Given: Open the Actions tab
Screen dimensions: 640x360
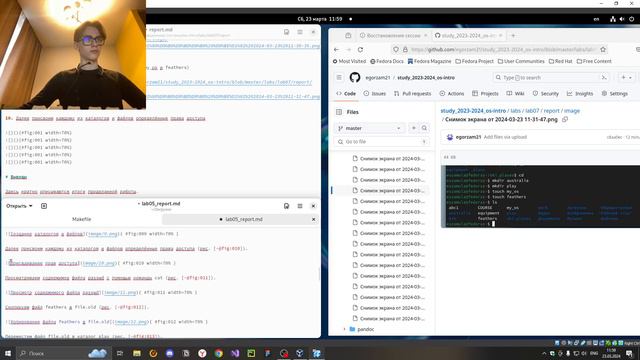Looking at the screenshot, I should 451,93.
